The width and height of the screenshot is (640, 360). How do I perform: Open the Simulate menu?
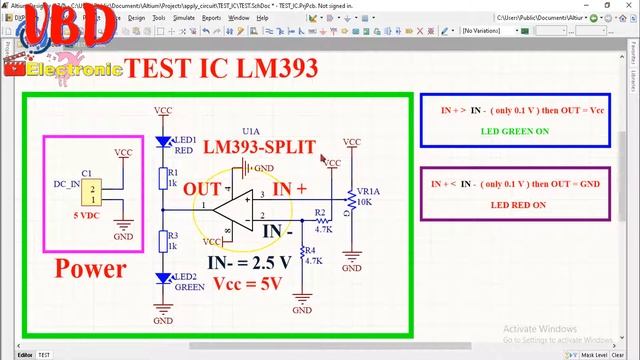point(184,18)
